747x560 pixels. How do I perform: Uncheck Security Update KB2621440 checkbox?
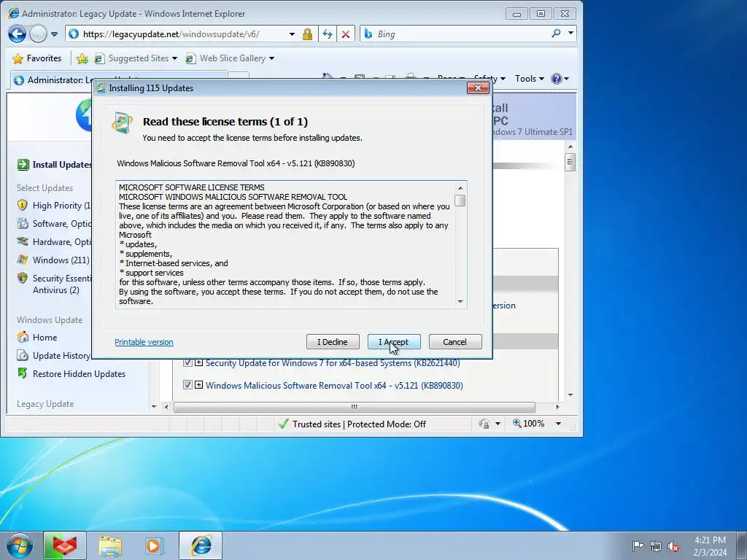click(x=187, y=363)
